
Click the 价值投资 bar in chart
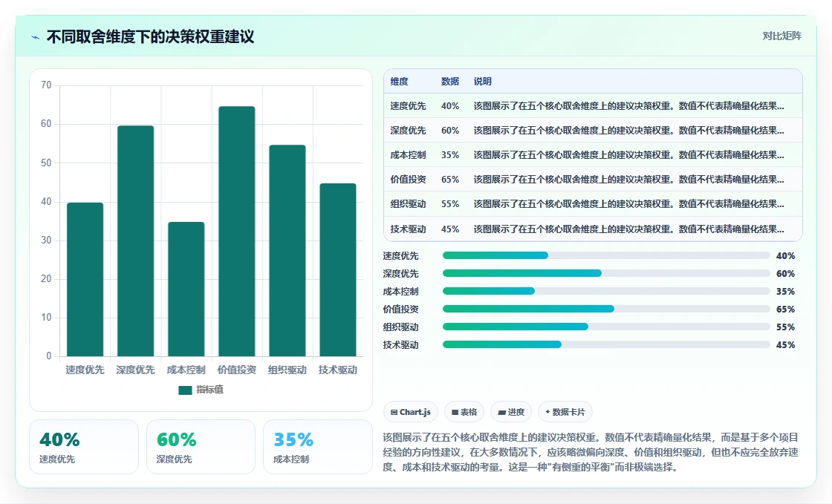237,231
